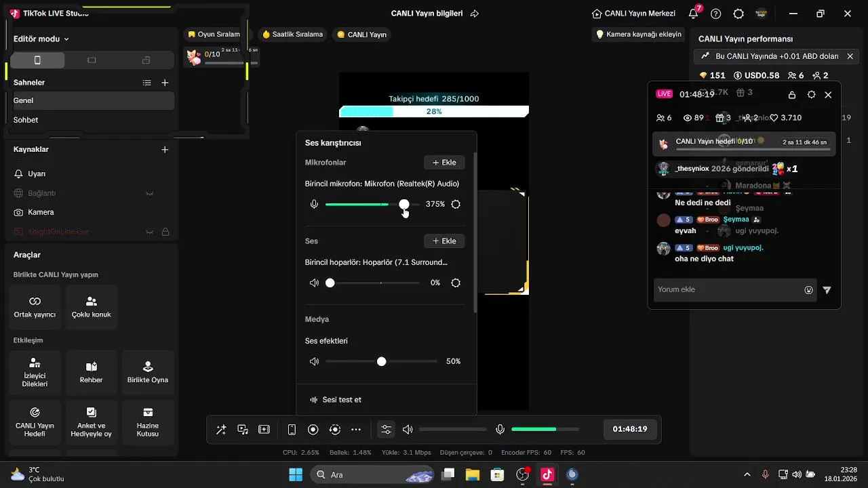Adjust Ses efektleri volume slider handle
This screenshot has height=488, width=868.
point(382,361)
